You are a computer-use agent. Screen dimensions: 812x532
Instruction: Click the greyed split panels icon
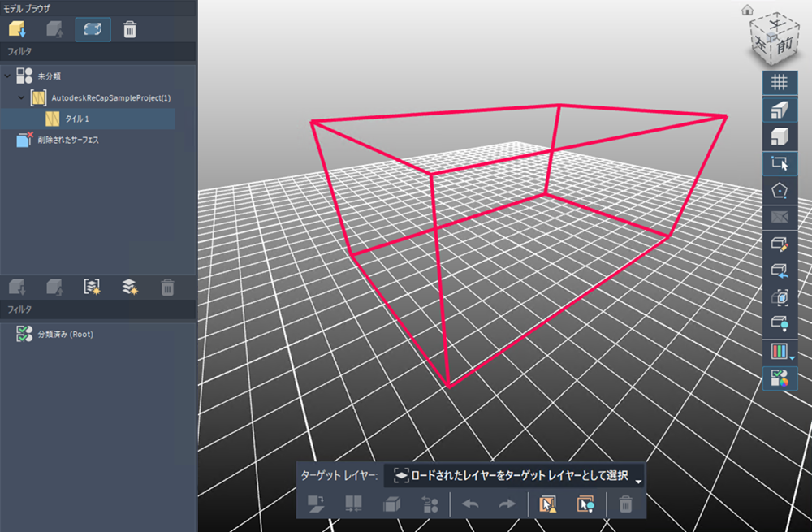click(x=354, y=504)
